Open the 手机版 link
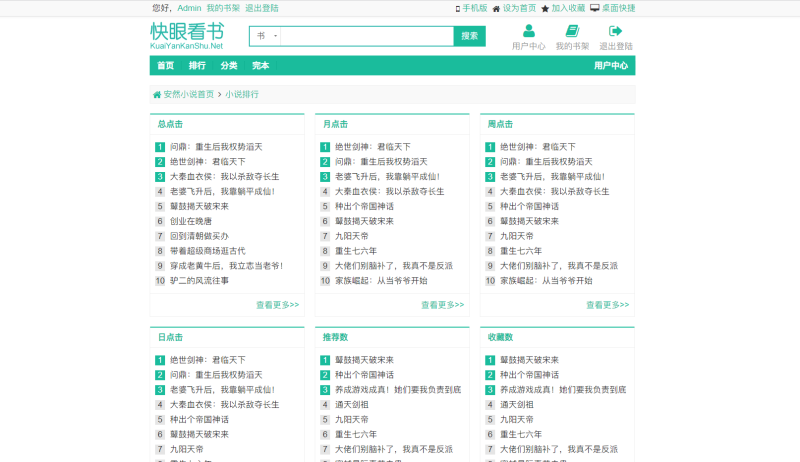800x462 pixels. tap(474, 8)
